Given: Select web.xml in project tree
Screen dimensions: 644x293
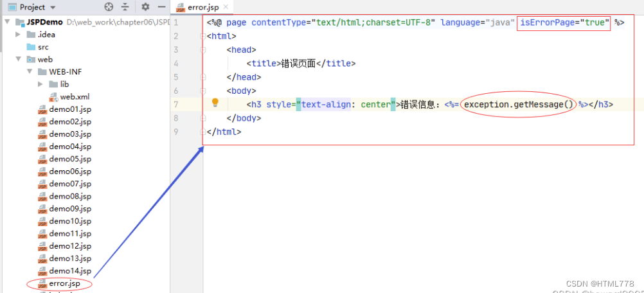Looking at the screenshot, I should [75, 97].
